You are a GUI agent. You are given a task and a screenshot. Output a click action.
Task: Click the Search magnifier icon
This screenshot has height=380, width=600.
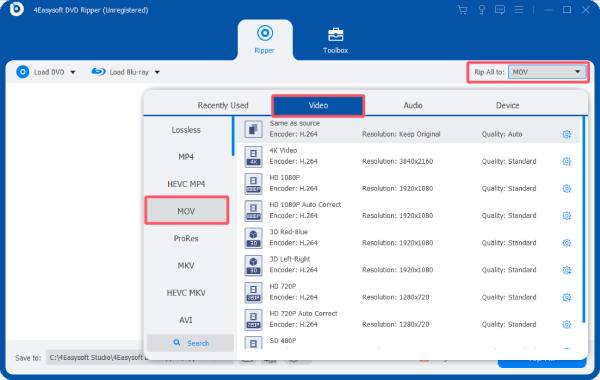click(x=176, y=342)
